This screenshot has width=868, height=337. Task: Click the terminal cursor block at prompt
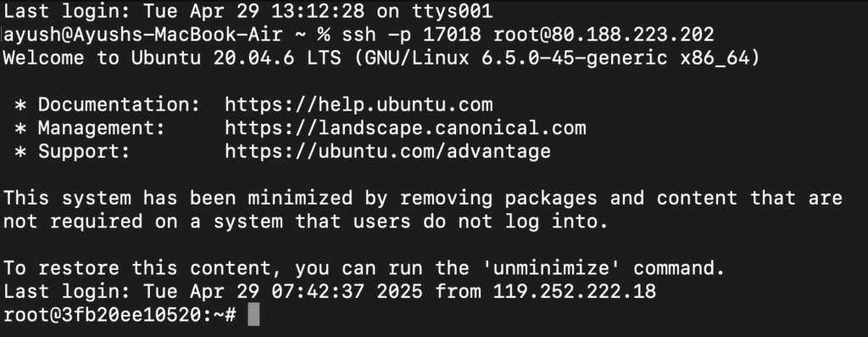click(x=253, y=315)
